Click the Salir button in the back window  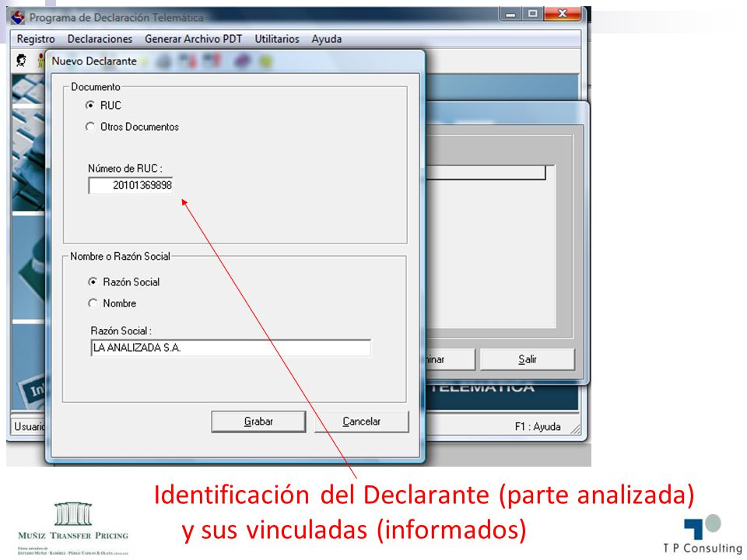528,359
